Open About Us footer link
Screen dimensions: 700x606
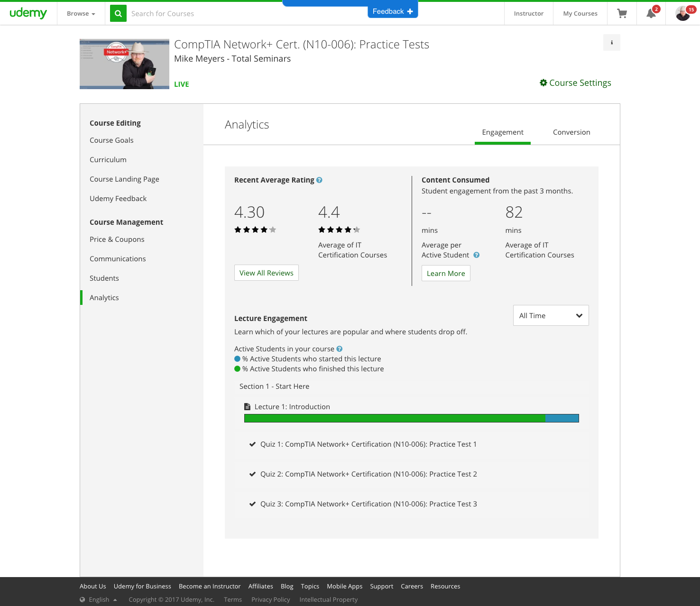[93, 587]
